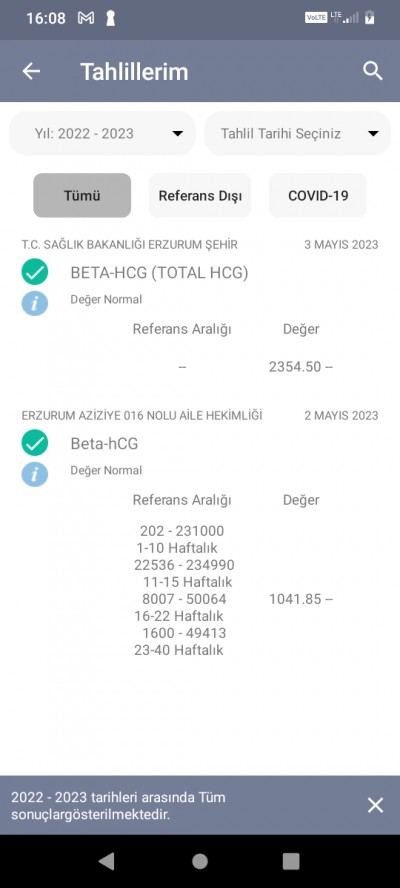Tap the Android home circle button
The height and width of the screenshot is (888, 400).
point(199,861)
